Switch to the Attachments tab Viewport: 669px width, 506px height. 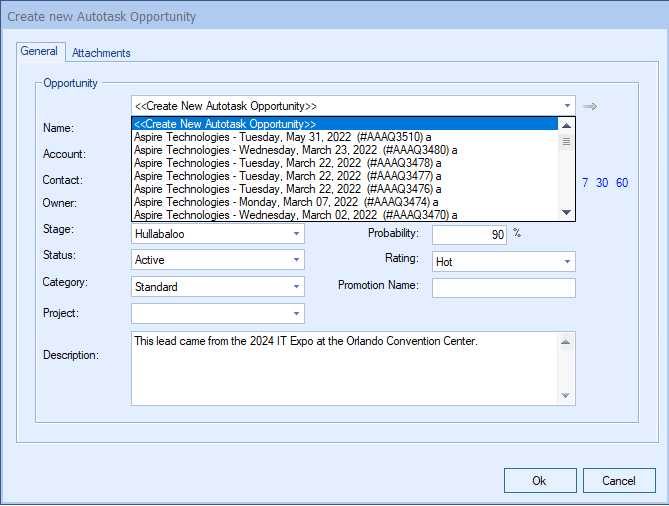pos(101,53)
